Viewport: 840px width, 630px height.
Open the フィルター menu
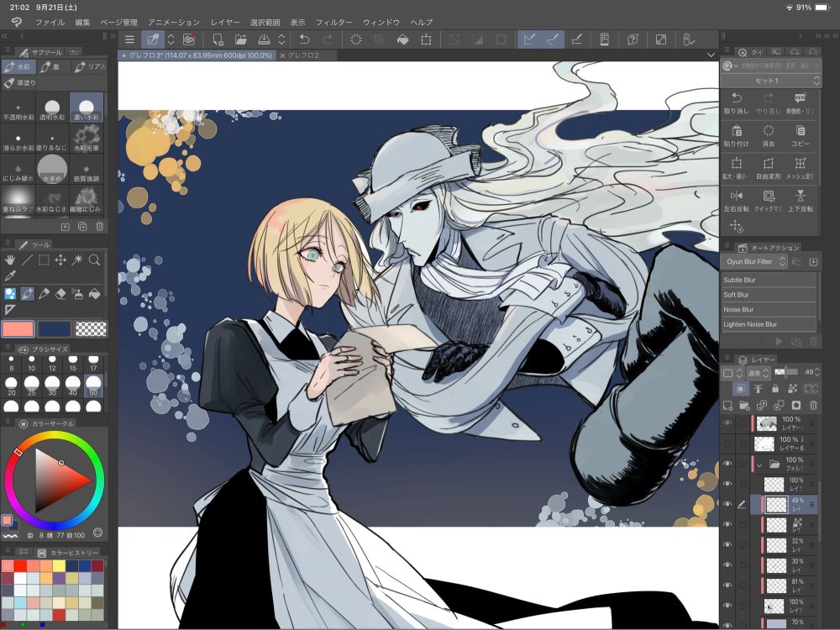click(x=333, y=22)
